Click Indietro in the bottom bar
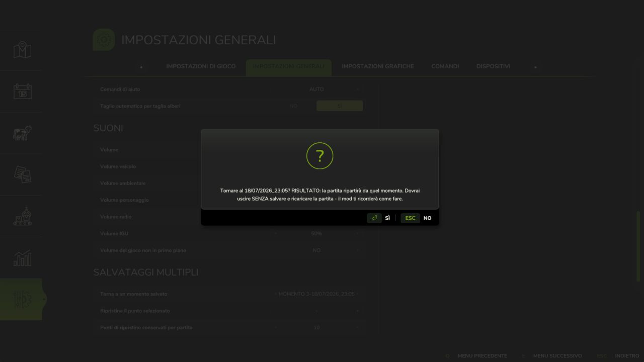 tap(627, 356)
